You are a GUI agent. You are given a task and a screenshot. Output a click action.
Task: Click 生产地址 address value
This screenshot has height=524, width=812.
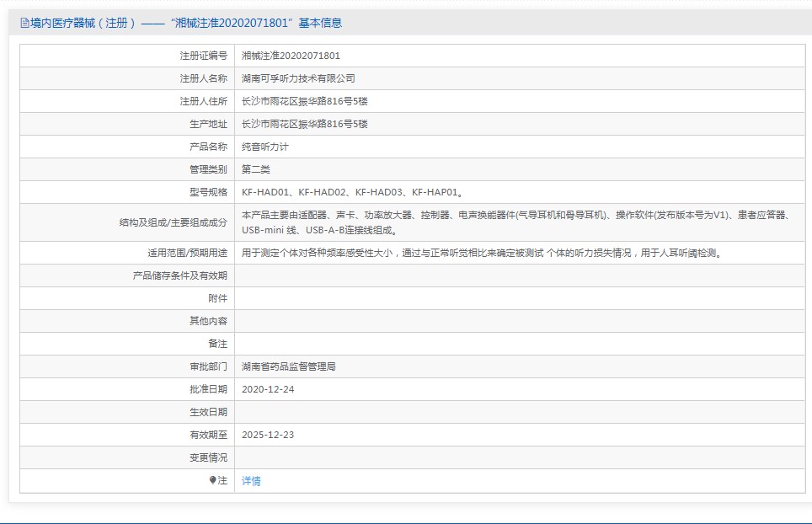click(305, 125)
